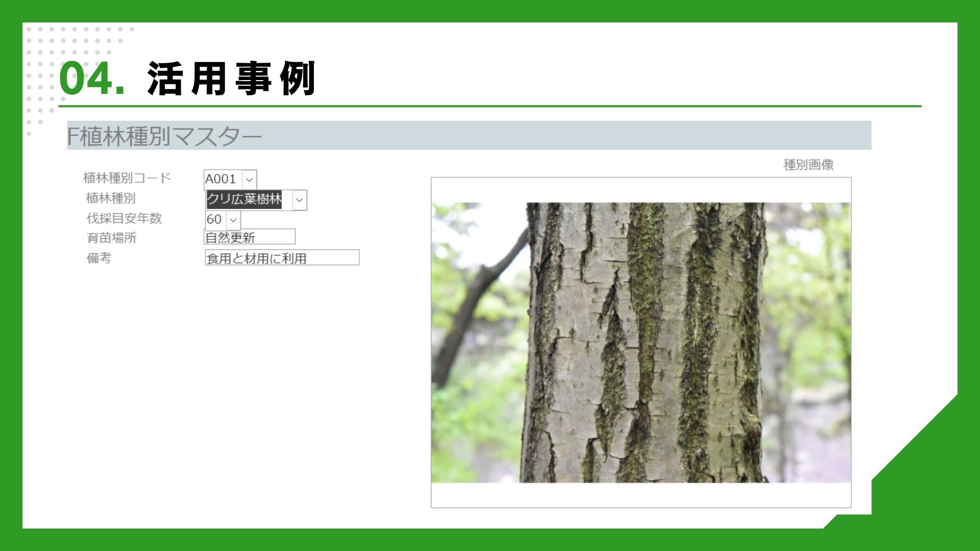Screen dimensions: 980x551
Task: Select the highlighted クリ広葉樹林 text
Action: point(244,199)
